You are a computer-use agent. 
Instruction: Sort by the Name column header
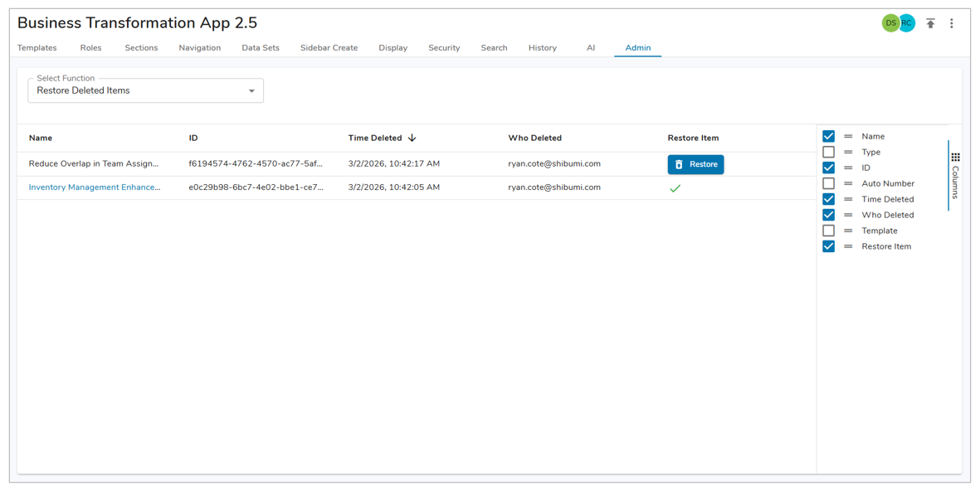[x=41, y=139]
